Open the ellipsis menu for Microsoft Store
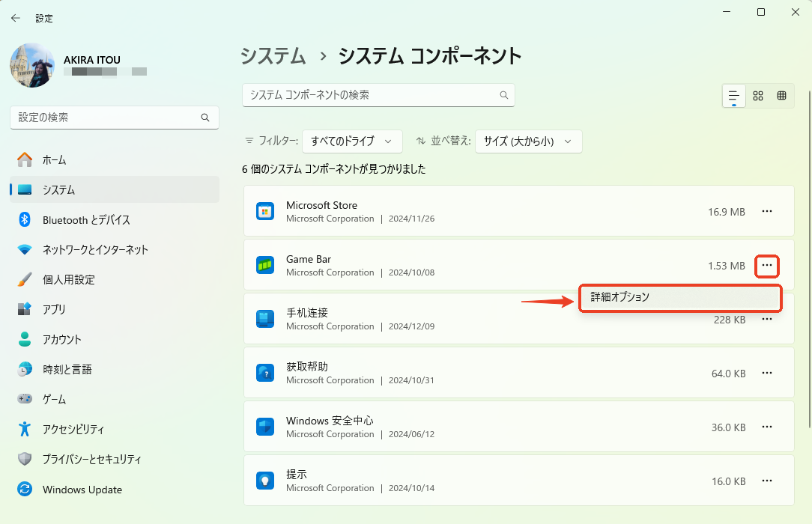The image size is (812, 524). pyautogui.click(x=766, y=211)
